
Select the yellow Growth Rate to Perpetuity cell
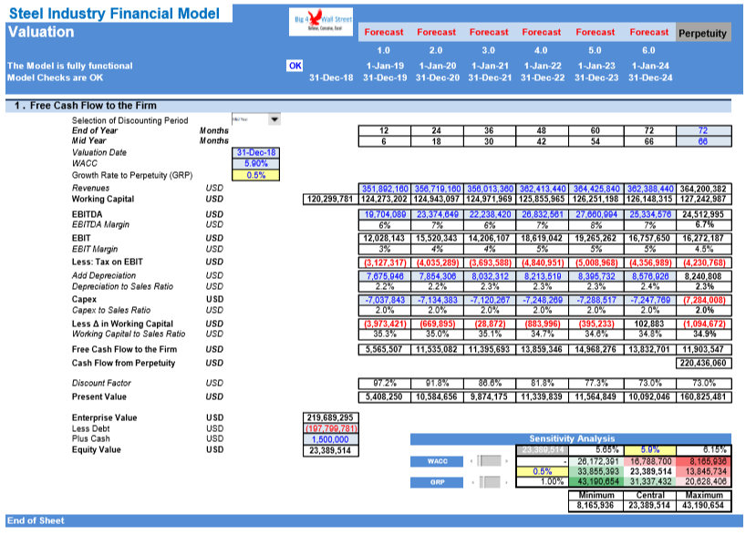coord(256,175)
